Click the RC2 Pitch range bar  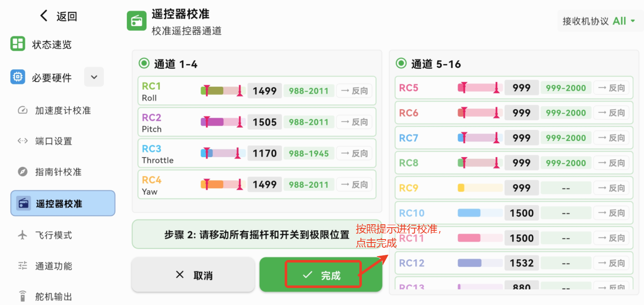click(x=223, y=122)
